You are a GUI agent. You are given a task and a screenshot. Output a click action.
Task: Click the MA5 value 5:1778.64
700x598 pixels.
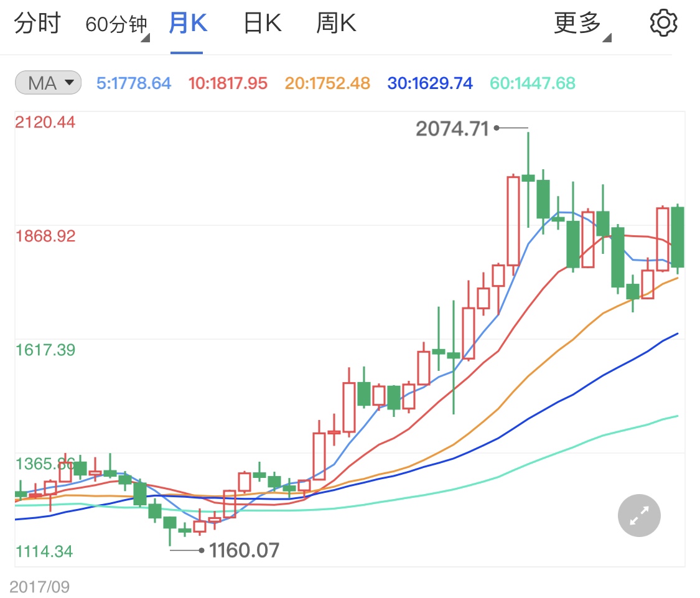pyautogui.click(x=134, y=83)
